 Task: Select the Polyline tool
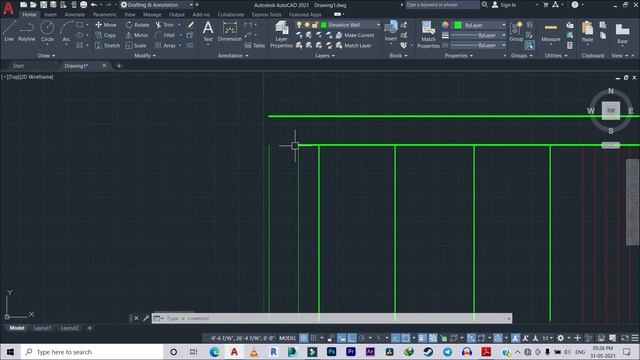click(27, 31)
